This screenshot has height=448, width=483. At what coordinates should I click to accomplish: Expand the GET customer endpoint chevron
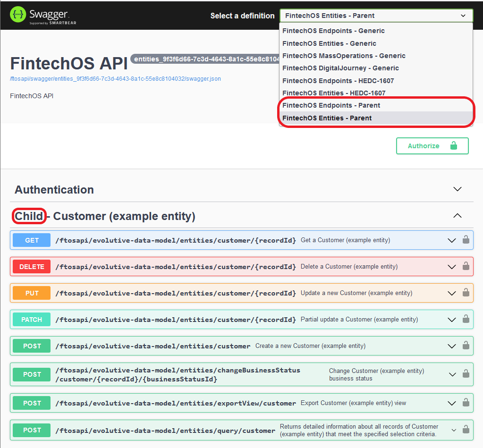click(452, 240)
